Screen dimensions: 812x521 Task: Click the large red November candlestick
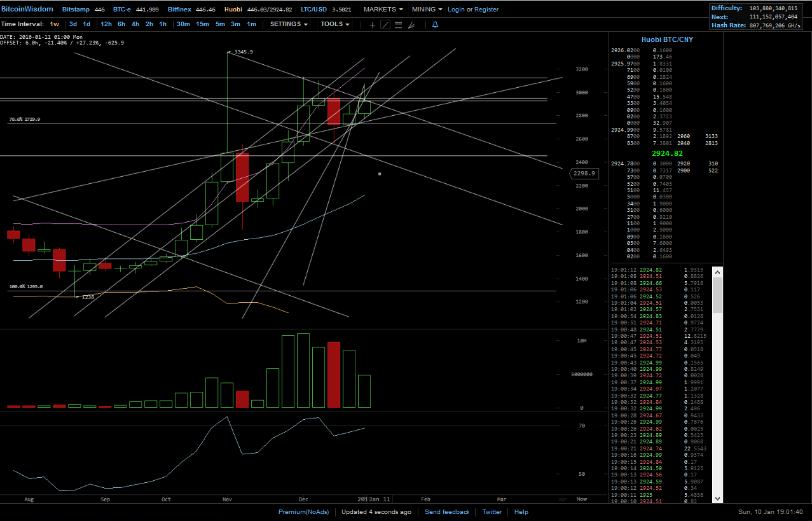coord(242,177)
